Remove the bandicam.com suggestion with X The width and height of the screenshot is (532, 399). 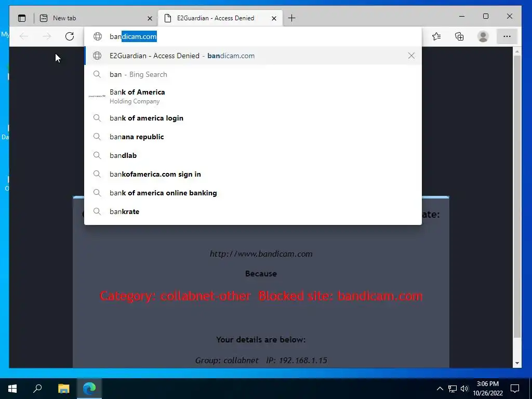tap(411, 56)
